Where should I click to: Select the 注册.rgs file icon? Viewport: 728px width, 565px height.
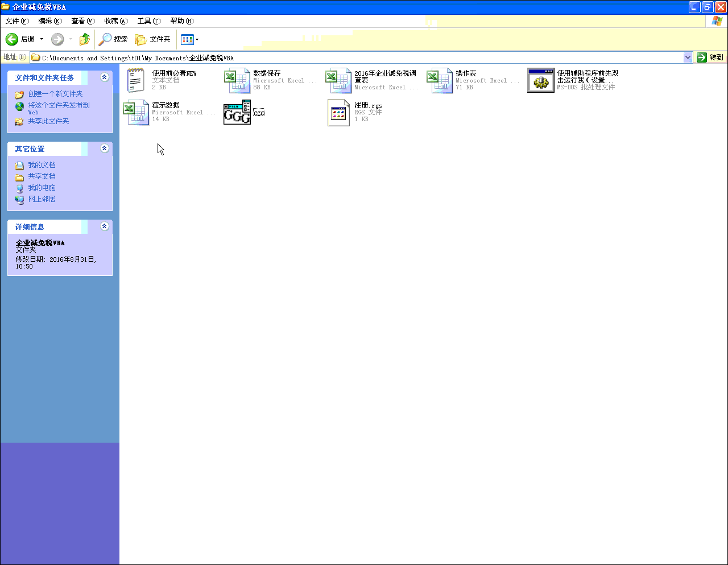tap(338, 112)
